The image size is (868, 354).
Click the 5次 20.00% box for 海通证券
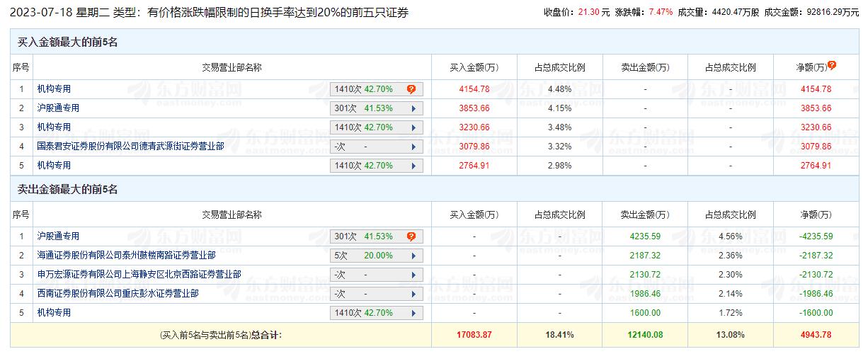pos(377,256)
